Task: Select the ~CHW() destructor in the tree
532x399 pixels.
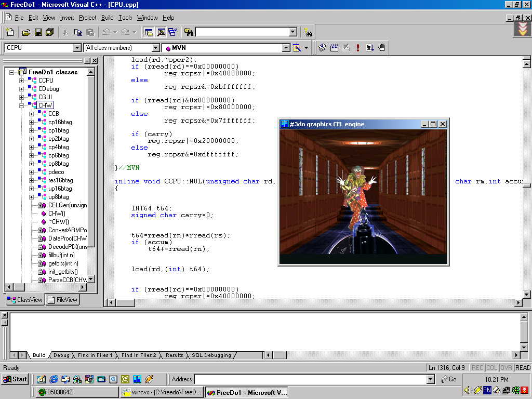Action: pos(58,222)
